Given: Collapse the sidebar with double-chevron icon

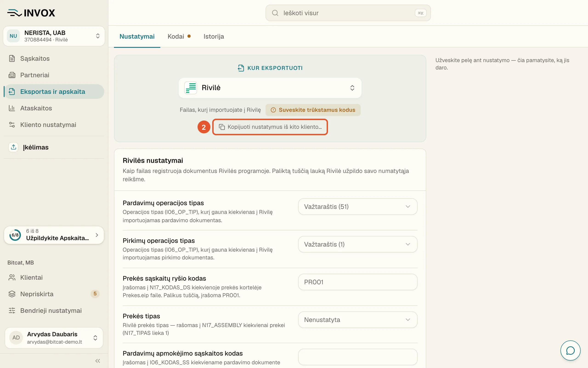Looking at the screenshot, I should click(98, 361).
